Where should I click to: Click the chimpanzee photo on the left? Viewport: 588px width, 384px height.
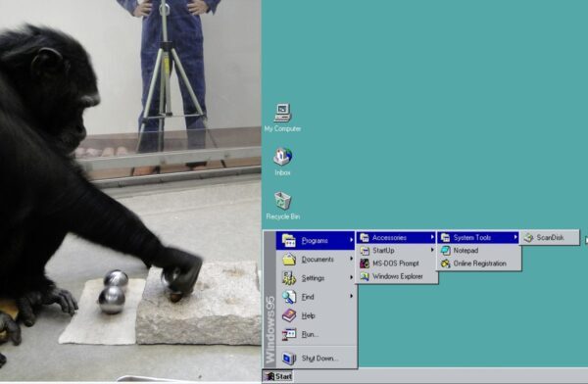click(x=130, y=191)
